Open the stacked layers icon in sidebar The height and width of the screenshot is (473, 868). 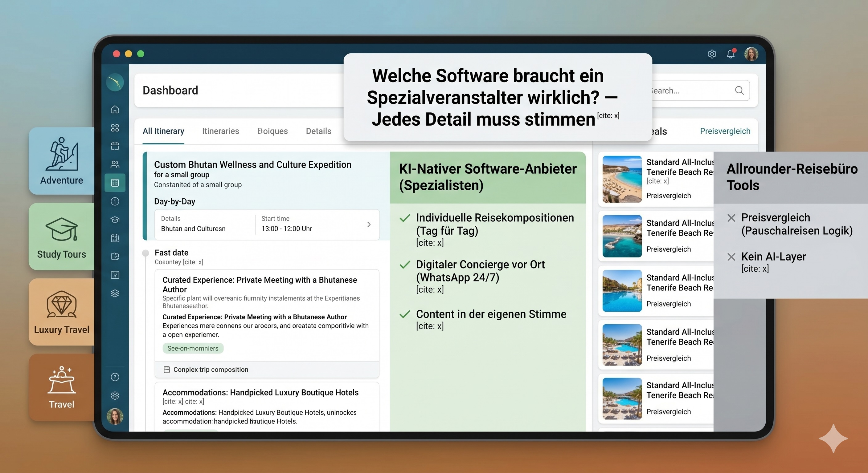115,293
